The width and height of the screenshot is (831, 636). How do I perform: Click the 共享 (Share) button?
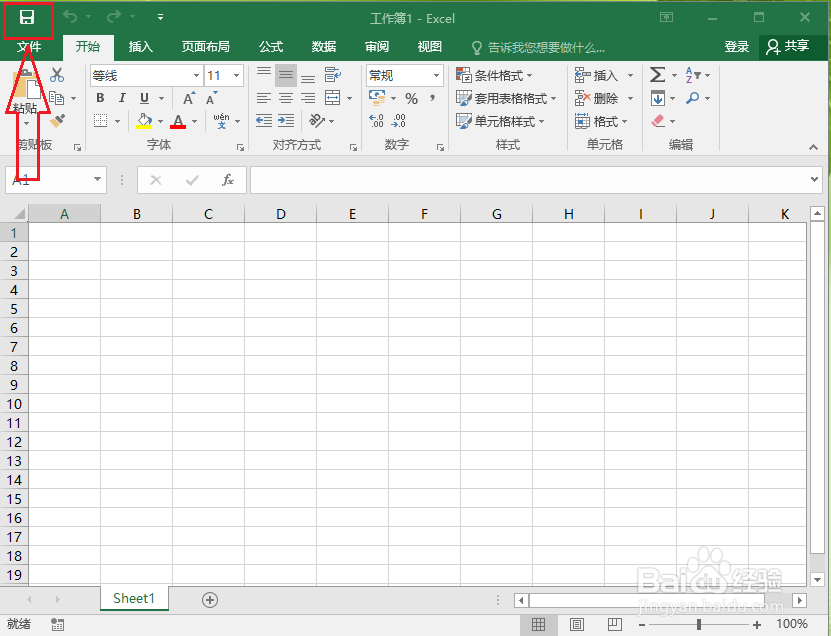(x=793, y=46)
